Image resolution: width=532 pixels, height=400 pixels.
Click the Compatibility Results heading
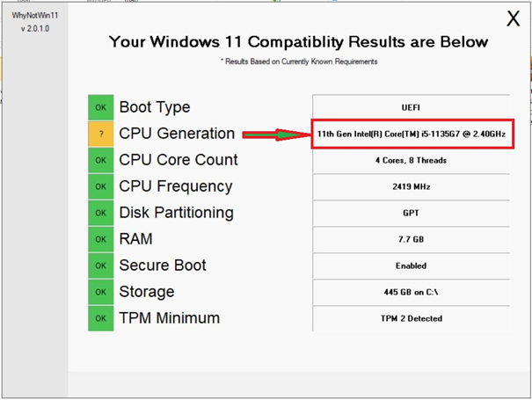pos(298,42)
